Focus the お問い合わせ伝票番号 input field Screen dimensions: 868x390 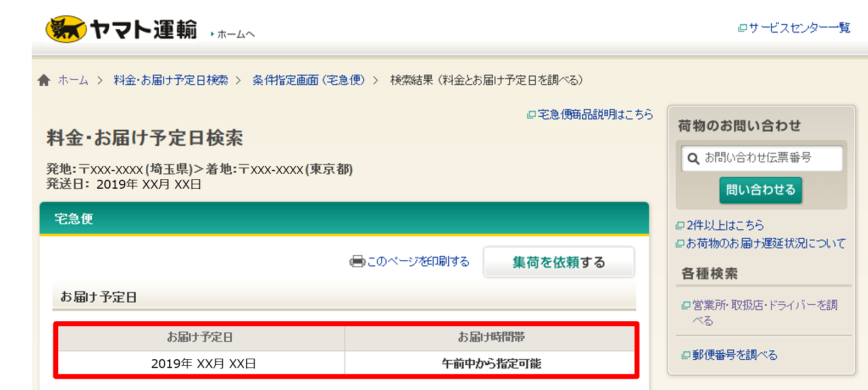tap(761, 158)
